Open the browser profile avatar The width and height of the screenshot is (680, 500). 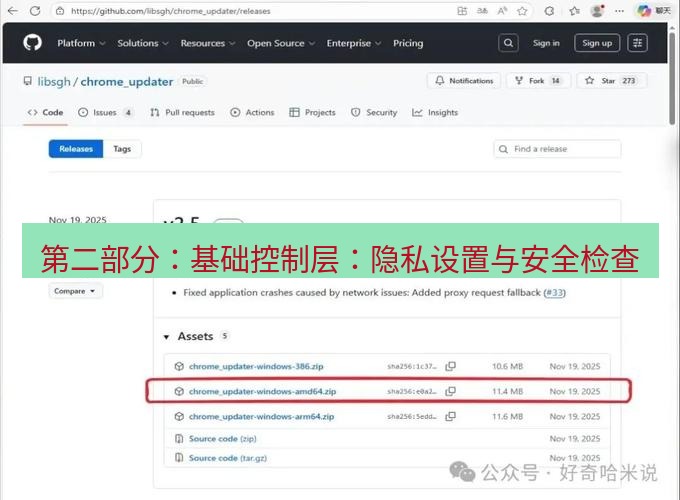point(598,11)
